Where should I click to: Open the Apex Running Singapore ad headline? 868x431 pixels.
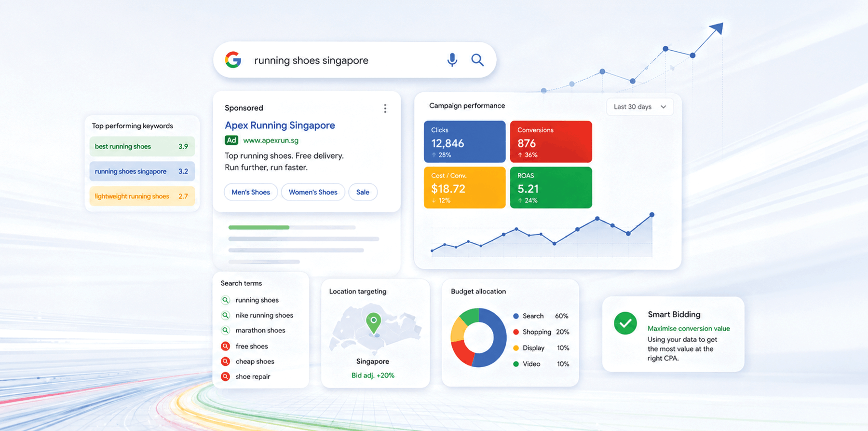coord(280,125)
